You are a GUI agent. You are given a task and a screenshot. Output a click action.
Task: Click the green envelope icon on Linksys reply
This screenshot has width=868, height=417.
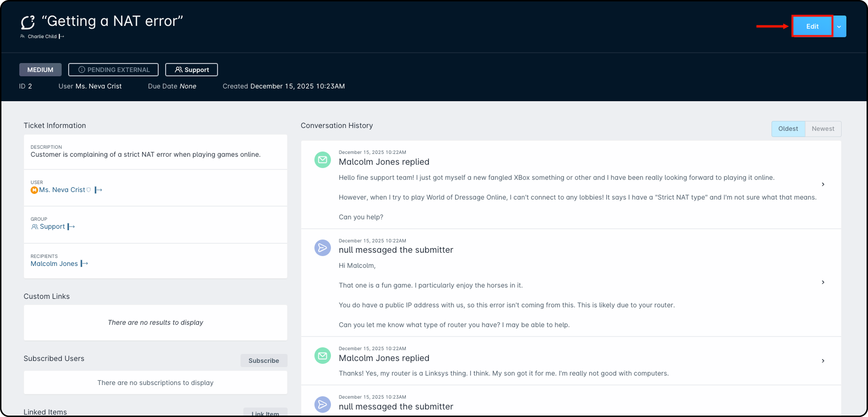click(322, 356)
